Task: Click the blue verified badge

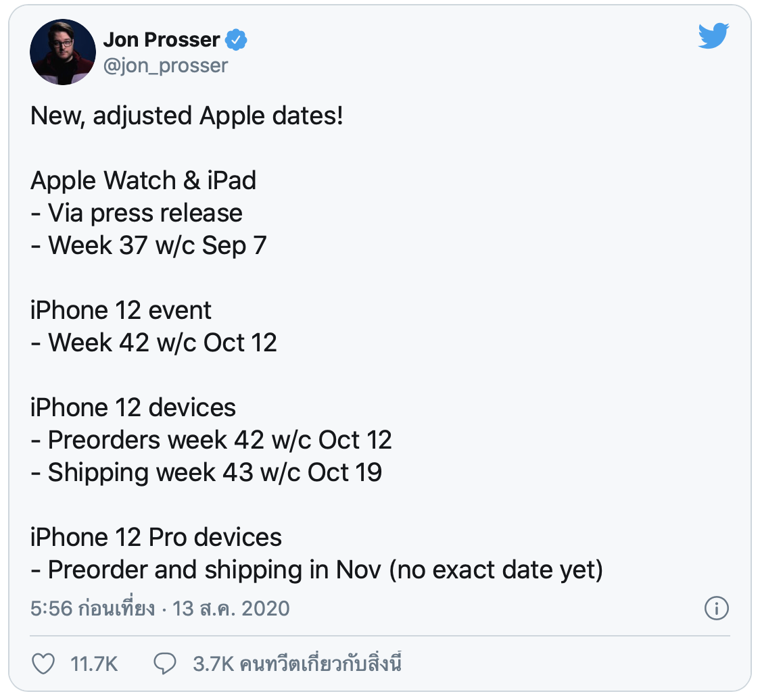Action: pos(236,40)
